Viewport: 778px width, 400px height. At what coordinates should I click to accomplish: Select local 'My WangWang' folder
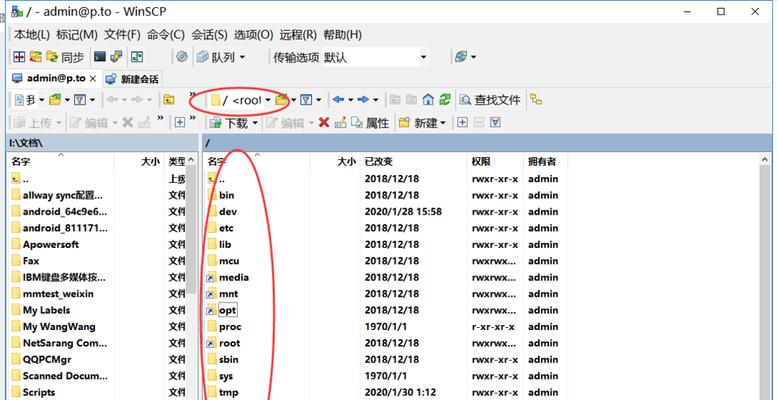point(59,327)
